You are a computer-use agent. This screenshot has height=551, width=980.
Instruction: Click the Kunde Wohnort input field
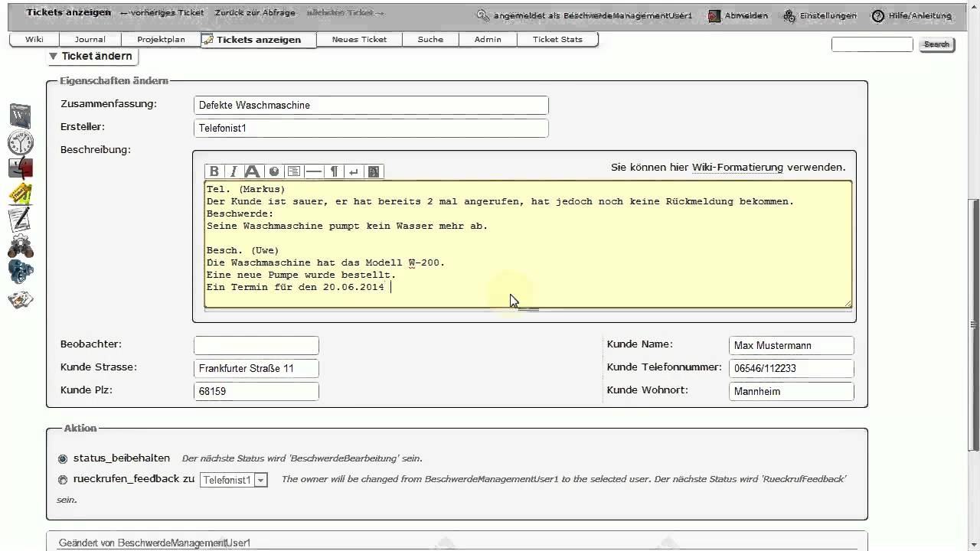(792, 392)
